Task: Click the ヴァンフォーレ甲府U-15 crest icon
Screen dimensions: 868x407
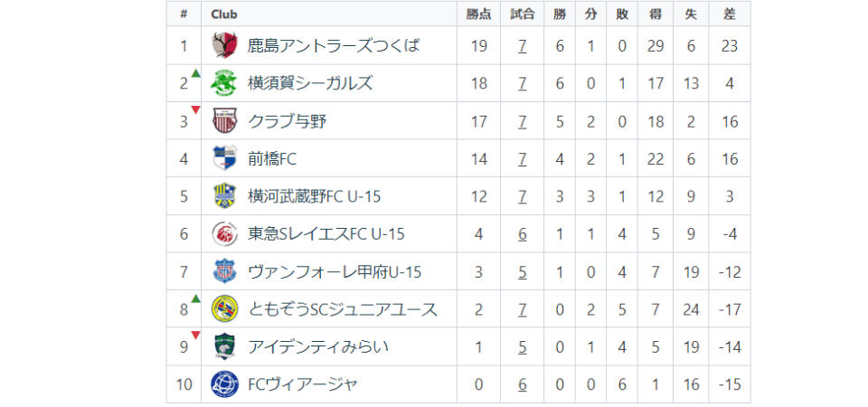Action: click(x=224, y=271)
